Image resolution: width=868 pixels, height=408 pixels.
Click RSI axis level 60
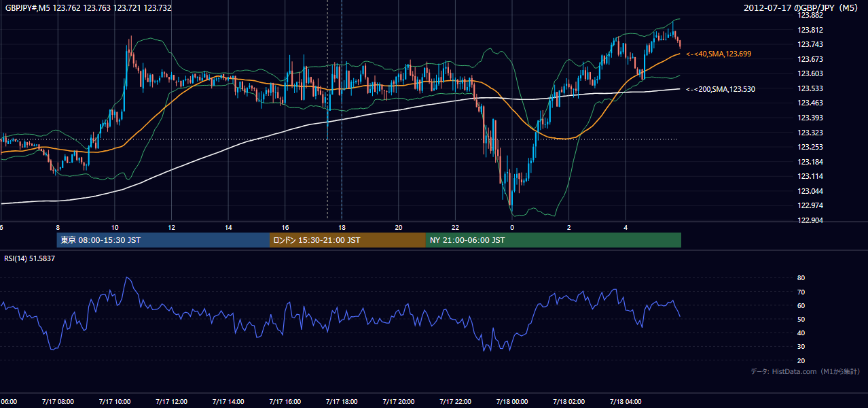coord(801,305)
